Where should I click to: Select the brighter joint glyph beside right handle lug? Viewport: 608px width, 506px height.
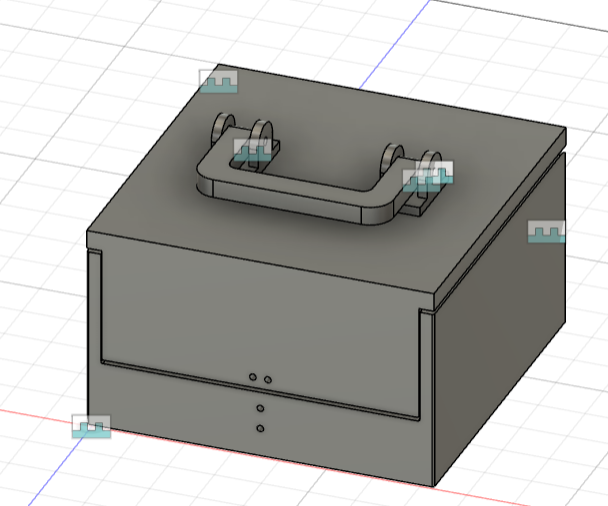tap(434, 172)
